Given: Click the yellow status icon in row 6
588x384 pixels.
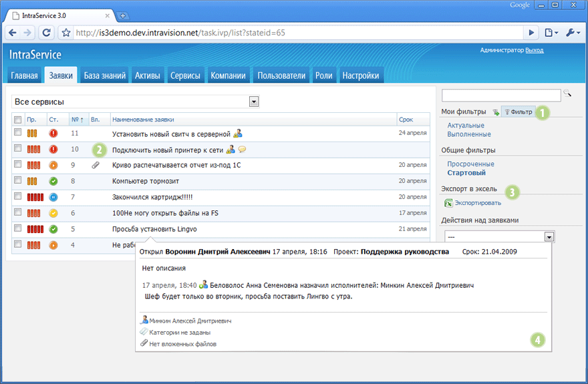Looking at the screenshot, I should (53, 213).
